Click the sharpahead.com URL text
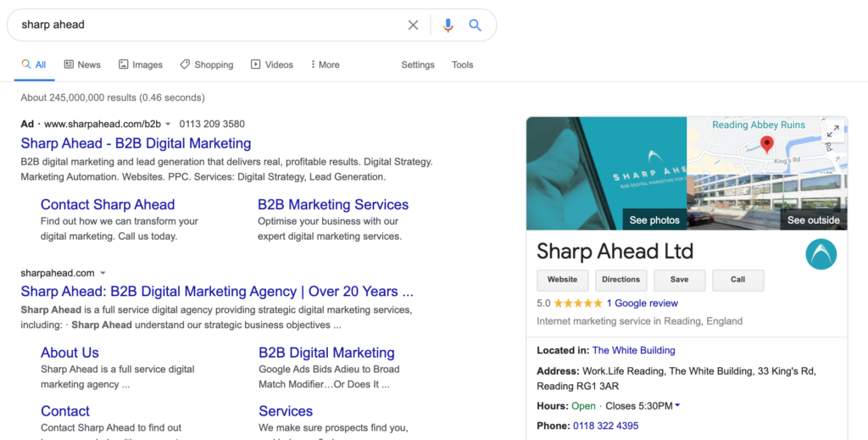The height and width of the screenshot is (440, 868). click(x=58, y=273)
